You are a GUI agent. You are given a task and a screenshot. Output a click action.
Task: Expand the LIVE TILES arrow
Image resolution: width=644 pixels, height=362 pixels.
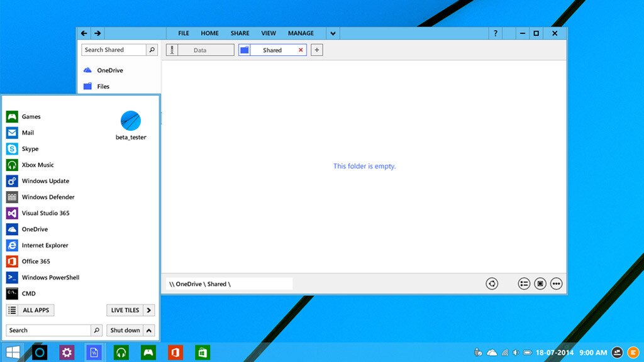(x=148, y=310)
